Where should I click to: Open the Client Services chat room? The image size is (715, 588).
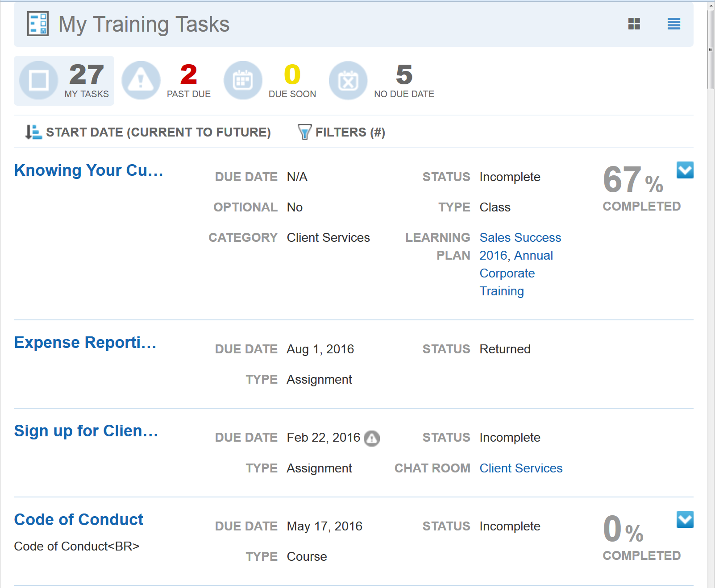pos(521,468)
